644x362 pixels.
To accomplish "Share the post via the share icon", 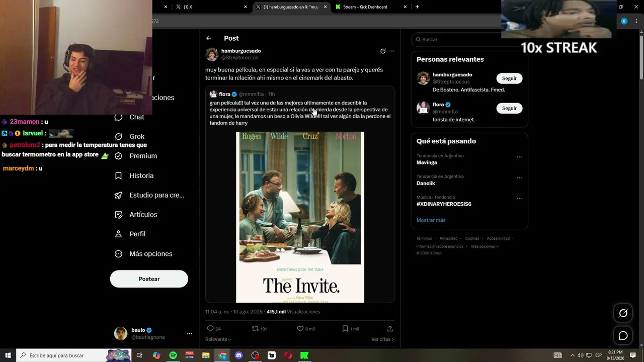I will click(x=390, y=329).
